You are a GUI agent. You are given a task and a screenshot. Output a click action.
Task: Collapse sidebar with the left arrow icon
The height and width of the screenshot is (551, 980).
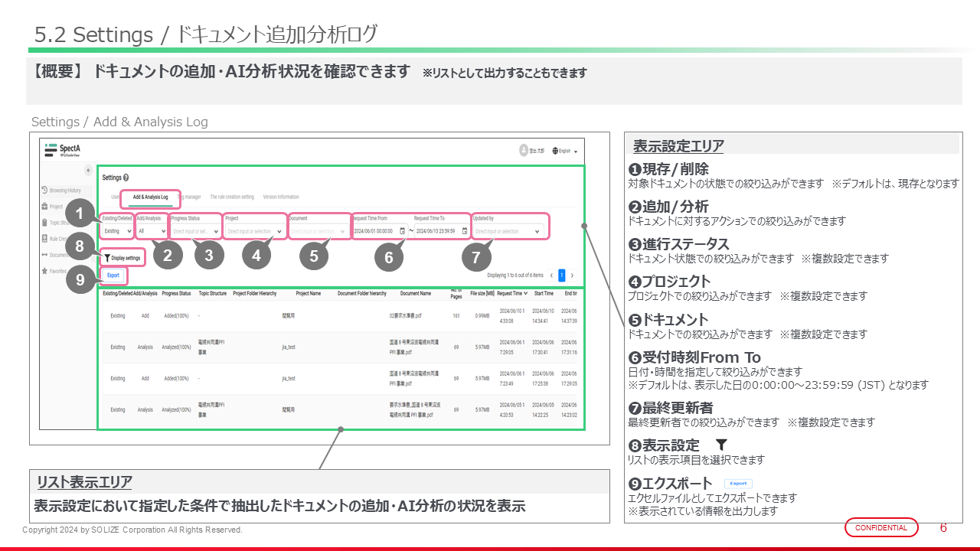pyautogui.click(x=88, y=170)
